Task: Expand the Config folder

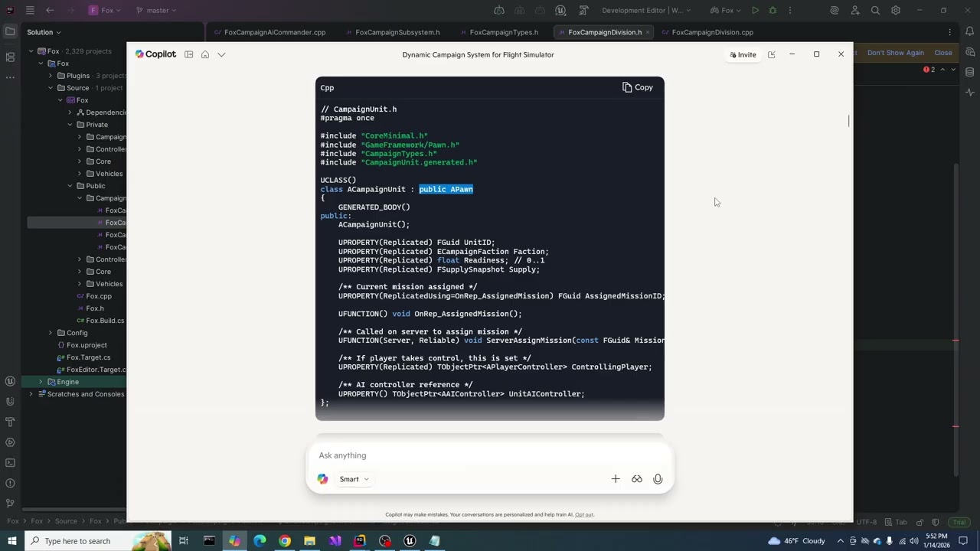Action: click(x=51, y=333)
